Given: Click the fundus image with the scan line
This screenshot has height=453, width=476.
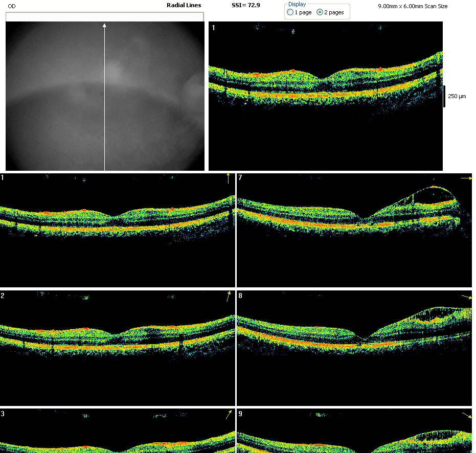Looking at the screenshot, I should tap(105, 96).
